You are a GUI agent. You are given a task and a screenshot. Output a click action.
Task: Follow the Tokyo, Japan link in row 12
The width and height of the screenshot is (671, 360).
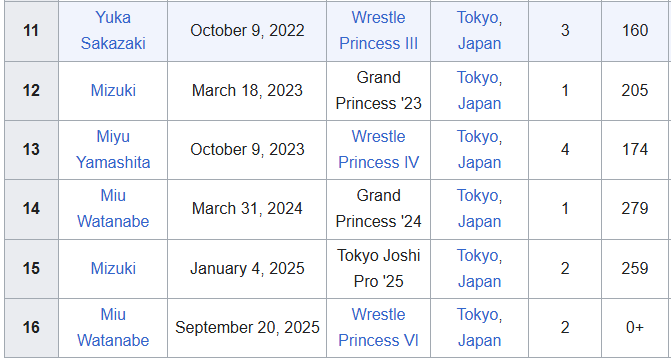(479, 90)
